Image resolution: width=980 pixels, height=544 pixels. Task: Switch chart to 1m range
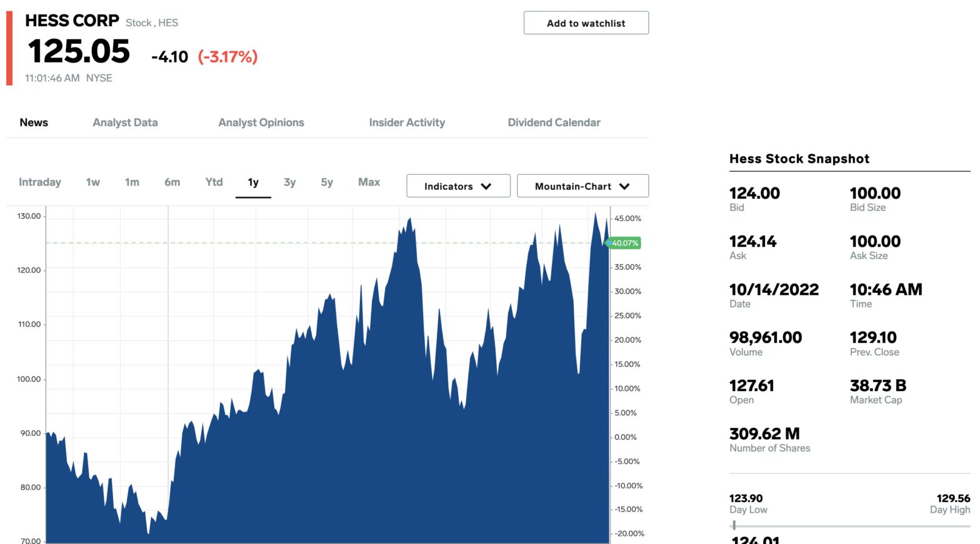[x=132, y=182]
